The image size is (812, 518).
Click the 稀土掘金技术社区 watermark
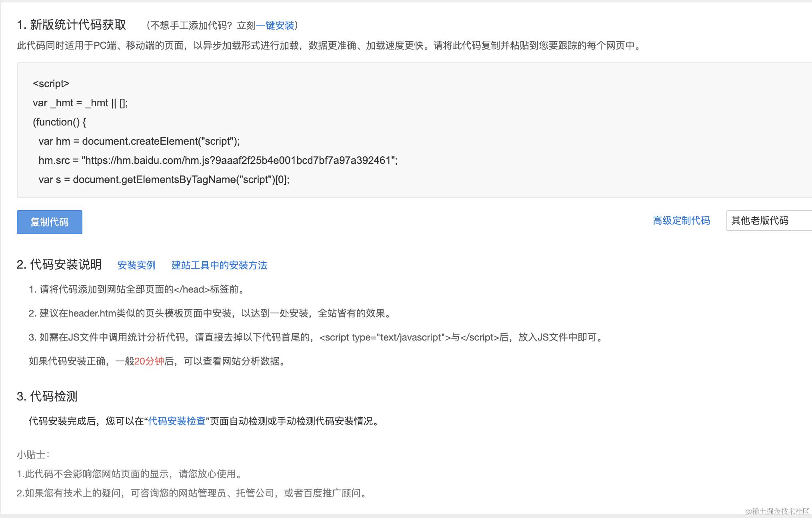(x=777, y=511)
